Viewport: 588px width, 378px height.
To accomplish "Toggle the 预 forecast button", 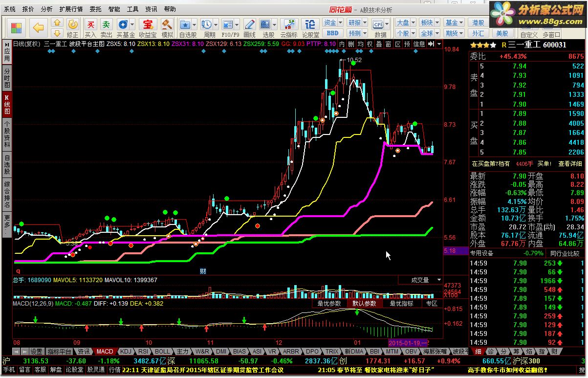I will pyautogui.click(x=407, y=44).
